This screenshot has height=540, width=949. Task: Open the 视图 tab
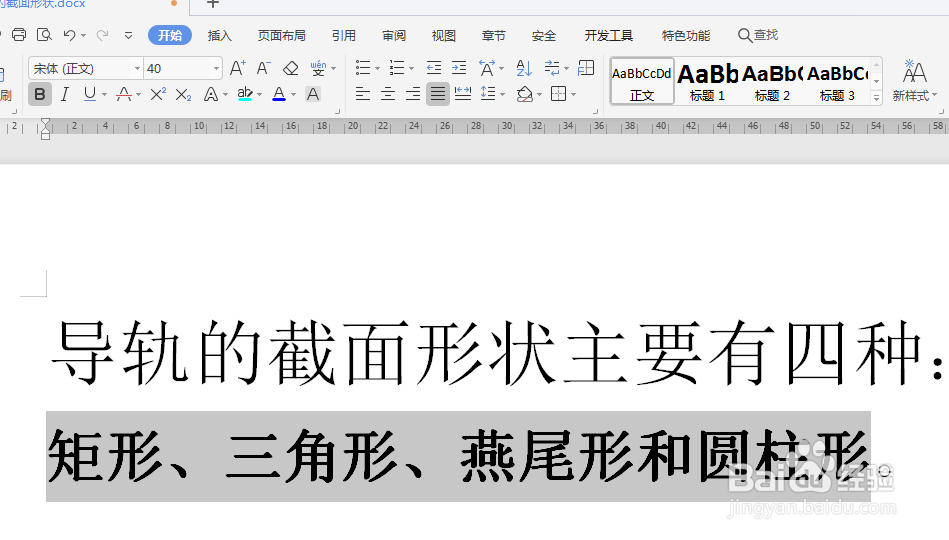pyautogui.click(x=444, y=36)
